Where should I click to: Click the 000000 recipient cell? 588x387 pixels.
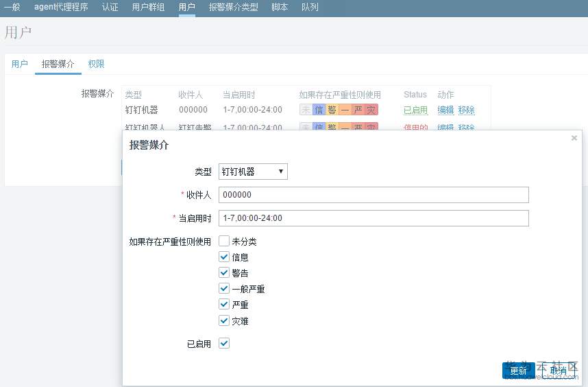click(193, 110)
